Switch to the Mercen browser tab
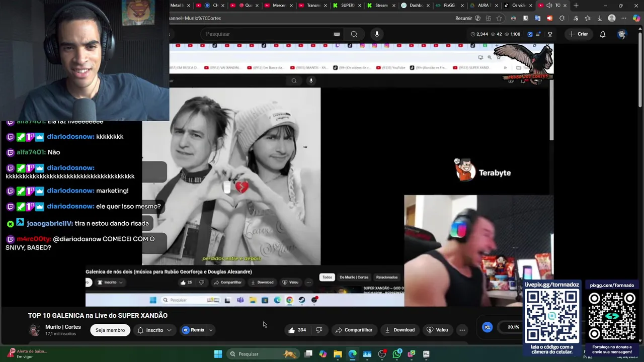Image resolution: width=644 pixels, height=362 pixels. [275, 6]
